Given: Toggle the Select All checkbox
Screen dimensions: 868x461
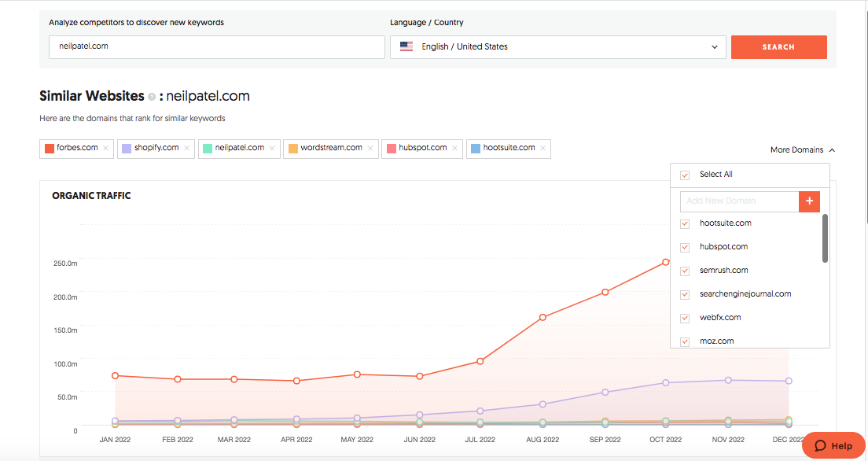Looking at the screenshot, I should 685,175.
